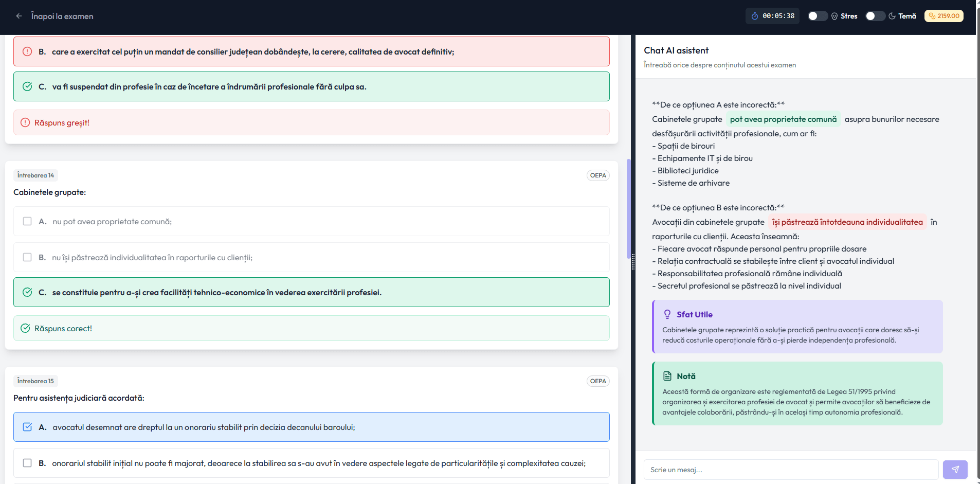
Task: Toggle the Temă switch
Action: click(x=875, y=16)
